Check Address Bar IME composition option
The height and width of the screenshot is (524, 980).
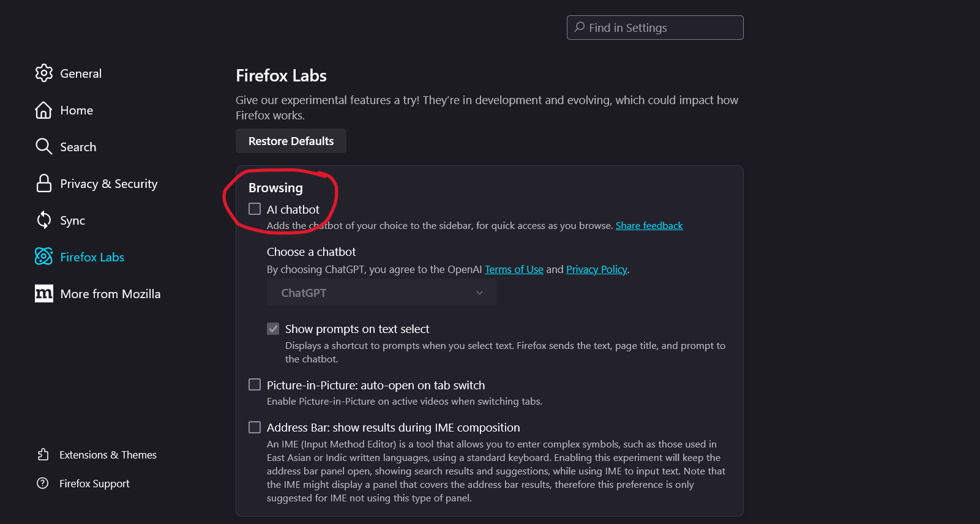click(x=255, y=427)
